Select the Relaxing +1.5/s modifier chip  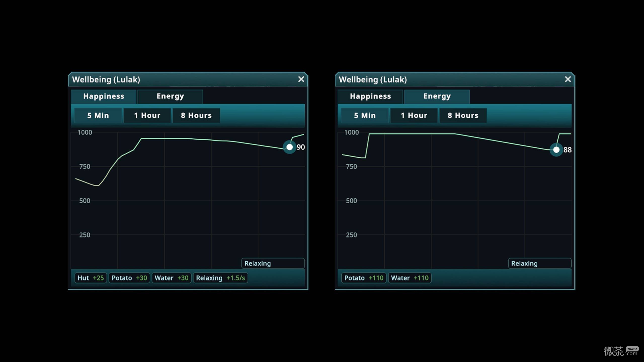[221, 278]
